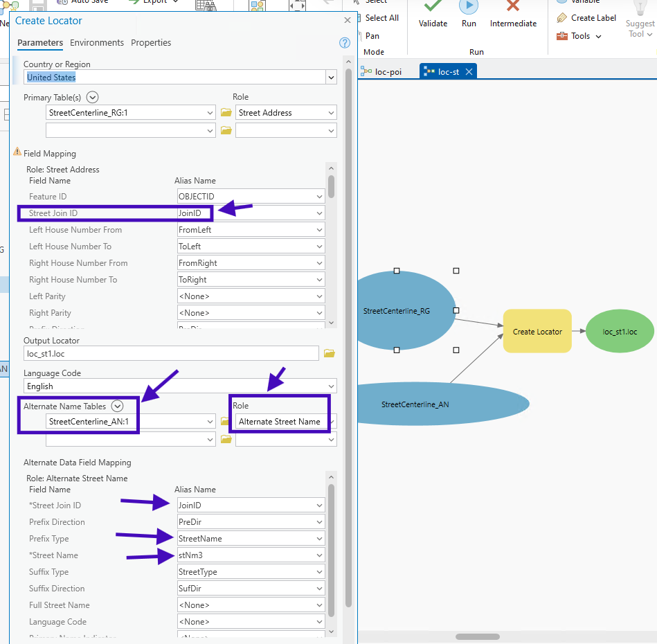
Task: Browse for the primary table folder icon
Action: click(x=226, y=113)
